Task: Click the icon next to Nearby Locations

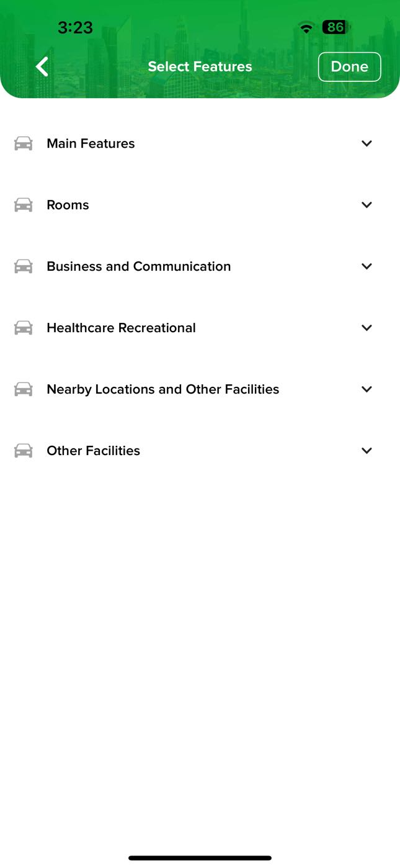Action: tap(24, 389)
